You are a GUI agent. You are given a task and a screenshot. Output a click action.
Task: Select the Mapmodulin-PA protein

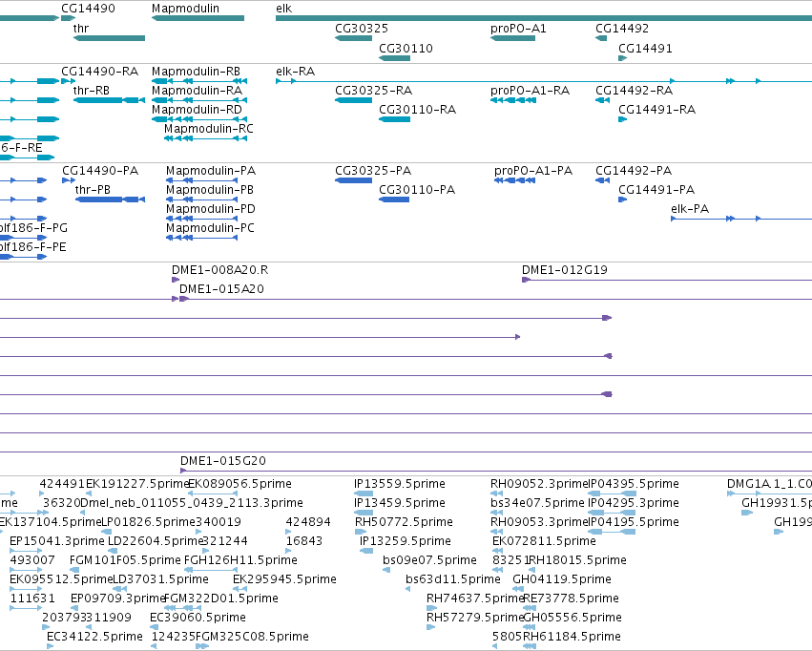(x=211, y=171)
